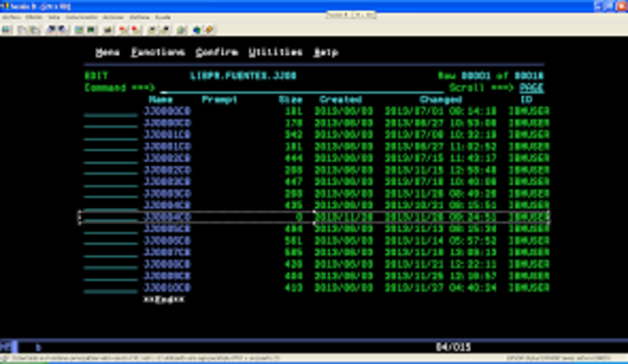This screenshot has height=364, width=628.
Task: Click the Size column header
Action: click(290, 100)
